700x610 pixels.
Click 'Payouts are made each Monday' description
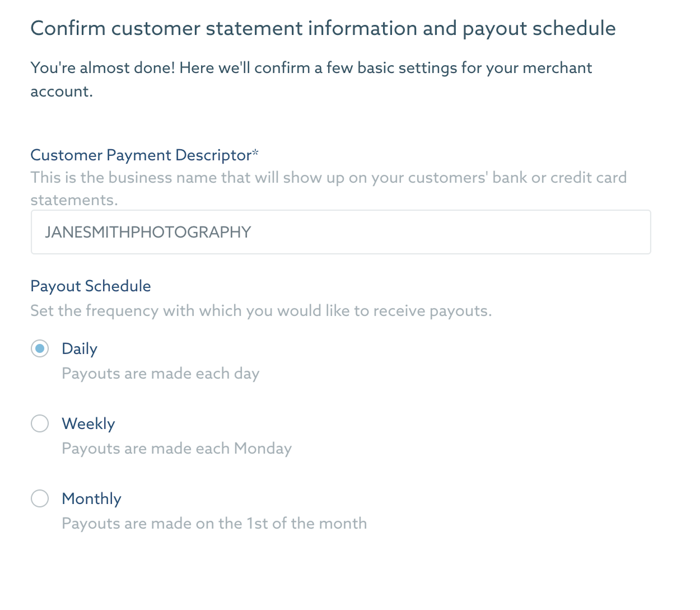177,449
